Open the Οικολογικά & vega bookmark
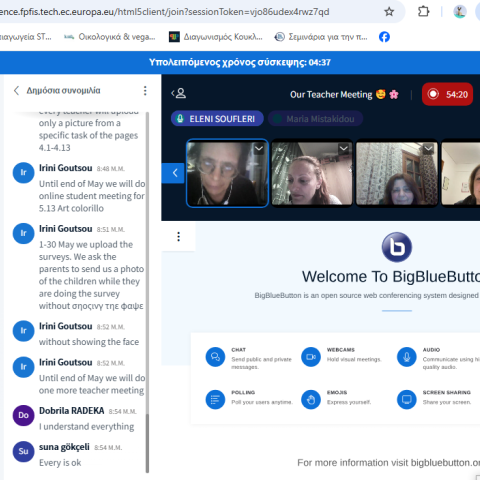 pyautogui.click(x=110, y=37)
